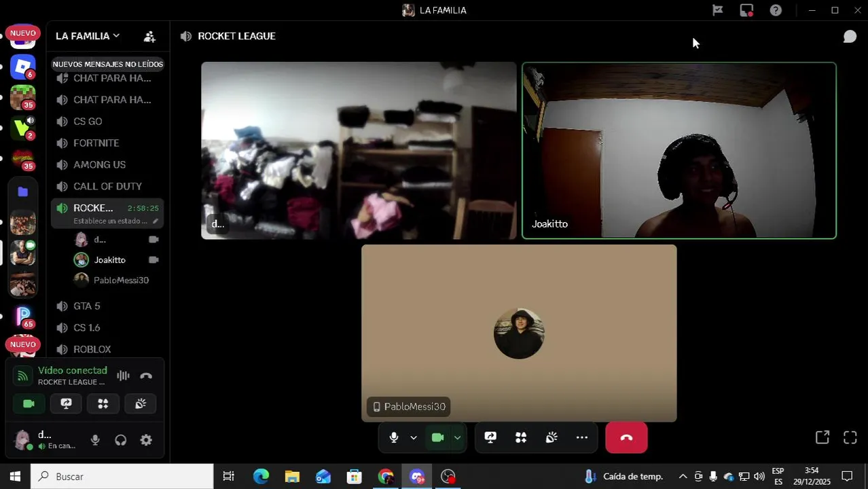The image size is (868, 489).
Task: Click the flag icon in the title bar
Action: pyautogui.click(x=717, y=10)
